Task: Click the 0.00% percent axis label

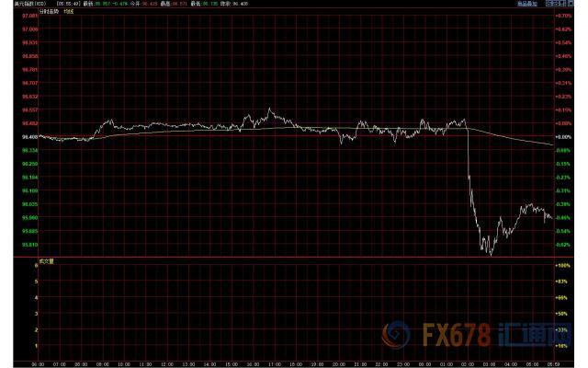Action: point(562,136)
